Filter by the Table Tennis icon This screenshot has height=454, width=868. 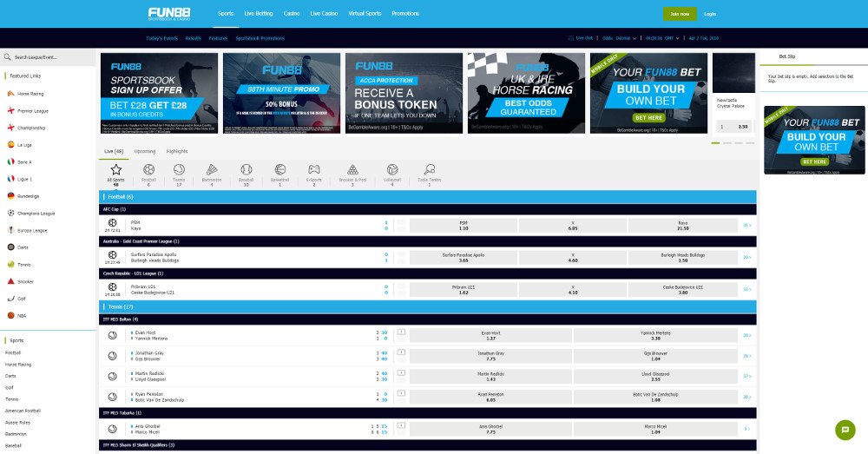pos(430,169)
